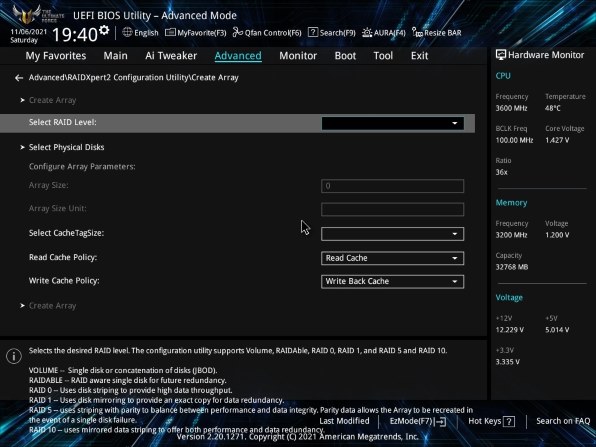
Task: Open Qfan Control(F6)
Action: point(267,33)
